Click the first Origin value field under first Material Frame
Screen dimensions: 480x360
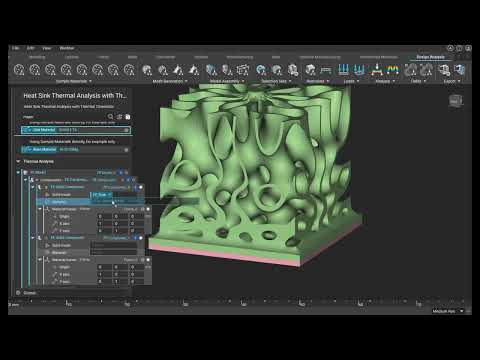104,216
